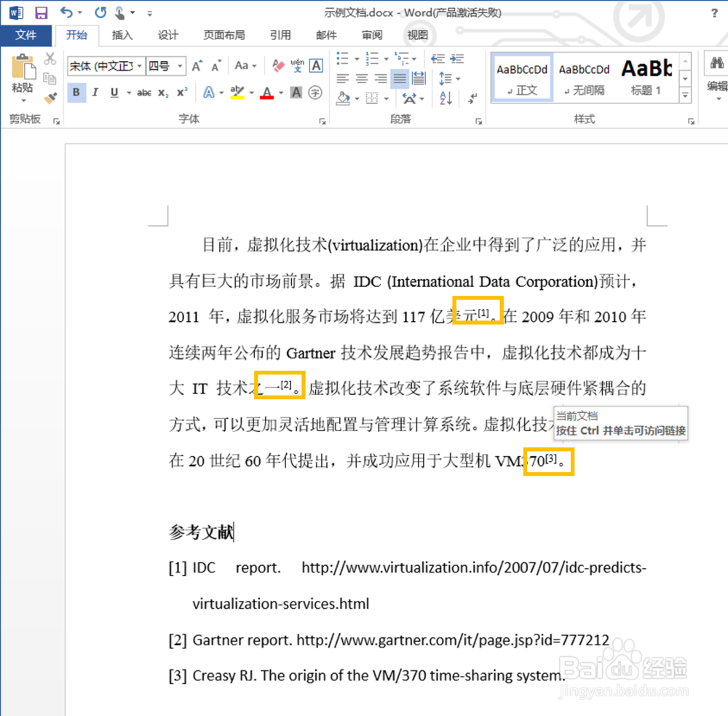728x716 pixels.
Task: Click citation link [1] in paragraph
Action: (483, 314)
